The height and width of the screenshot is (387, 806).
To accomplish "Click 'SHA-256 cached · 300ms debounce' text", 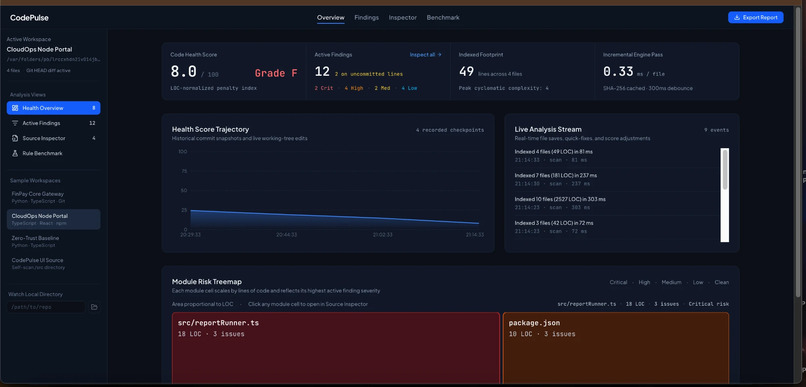I will click(648, 88).
